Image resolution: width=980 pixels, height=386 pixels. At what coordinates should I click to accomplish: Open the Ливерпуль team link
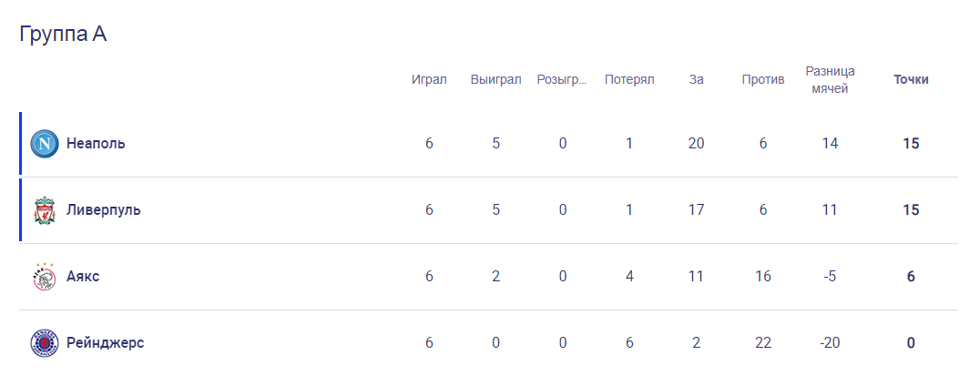pos(103,210)
